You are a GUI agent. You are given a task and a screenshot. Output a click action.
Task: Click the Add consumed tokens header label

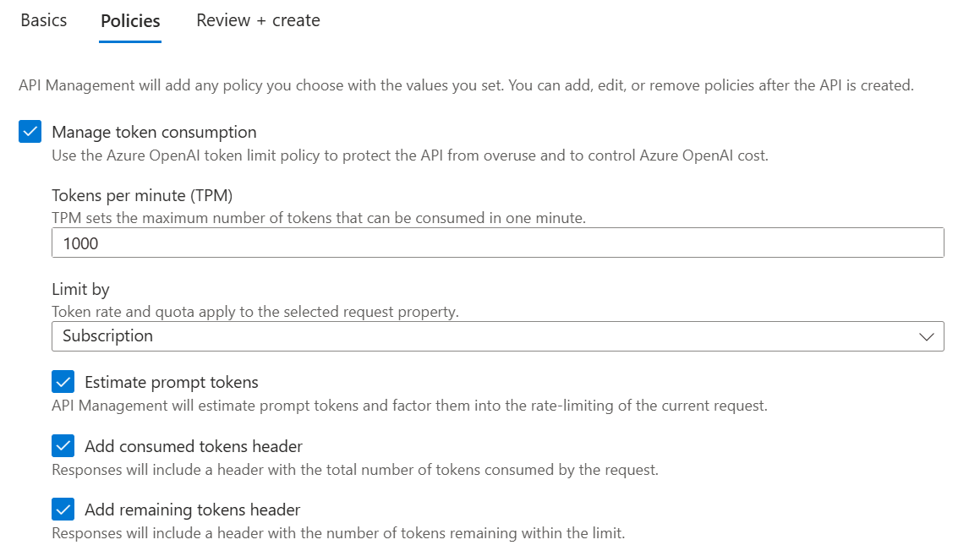194,446
